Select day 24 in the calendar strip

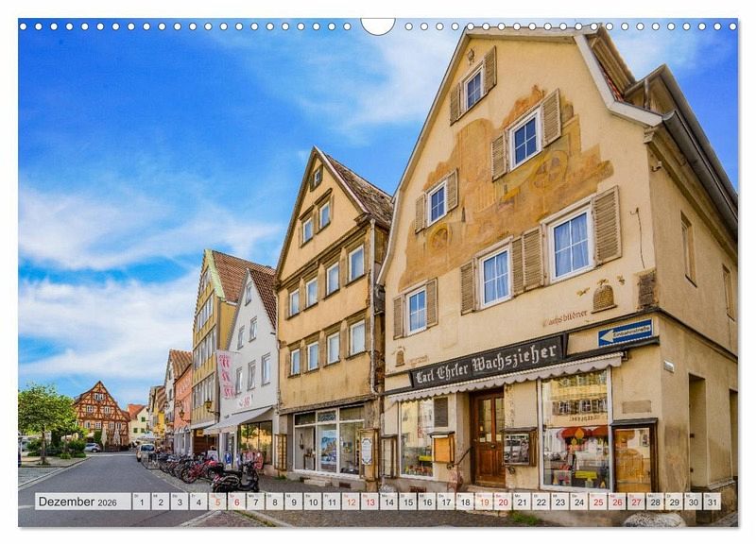coord(579,502)
